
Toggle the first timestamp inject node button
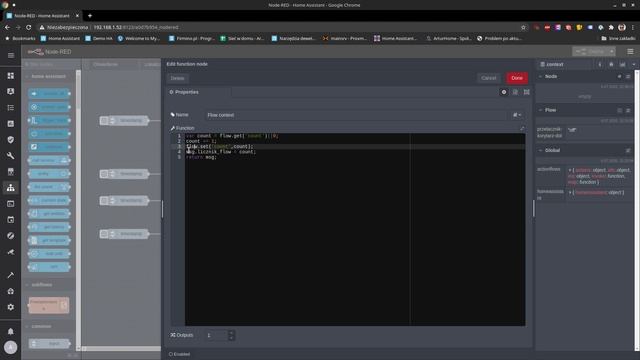[104, 120]
